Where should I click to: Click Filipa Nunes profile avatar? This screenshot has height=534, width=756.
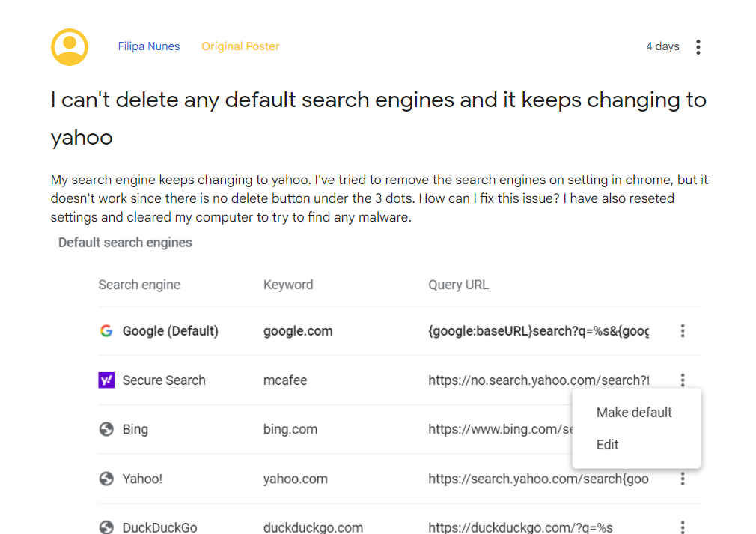pos(70,47)
